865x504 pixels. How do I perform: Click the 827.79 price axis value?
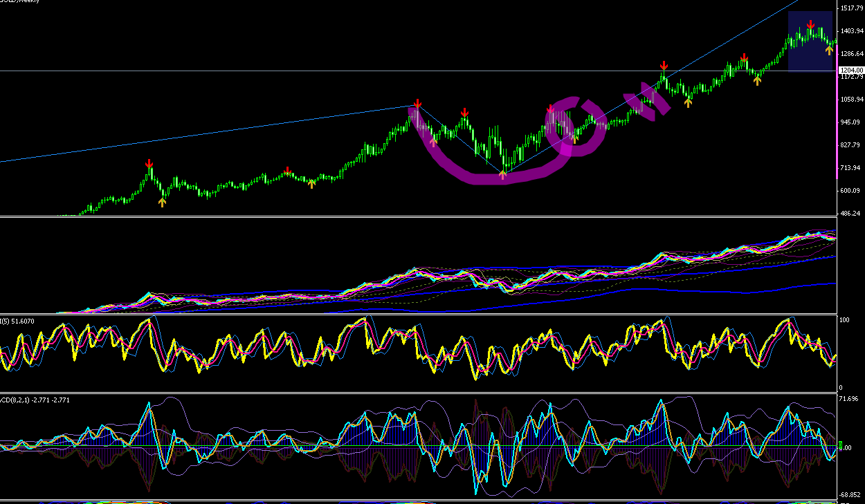pyautogui.click(x=850, y=145)
